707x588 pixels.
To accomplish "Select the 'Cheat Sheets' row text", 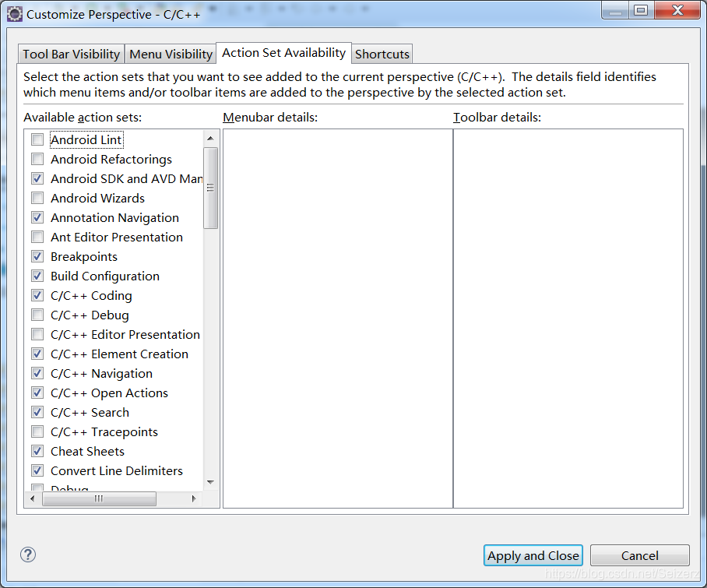I will click(87, 451).
